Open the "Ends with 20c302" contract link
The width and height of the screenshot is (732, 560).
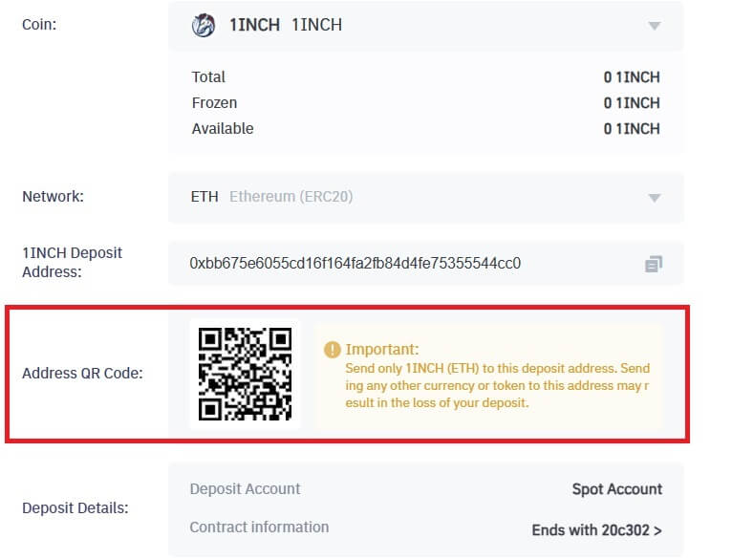pos(596,528)
